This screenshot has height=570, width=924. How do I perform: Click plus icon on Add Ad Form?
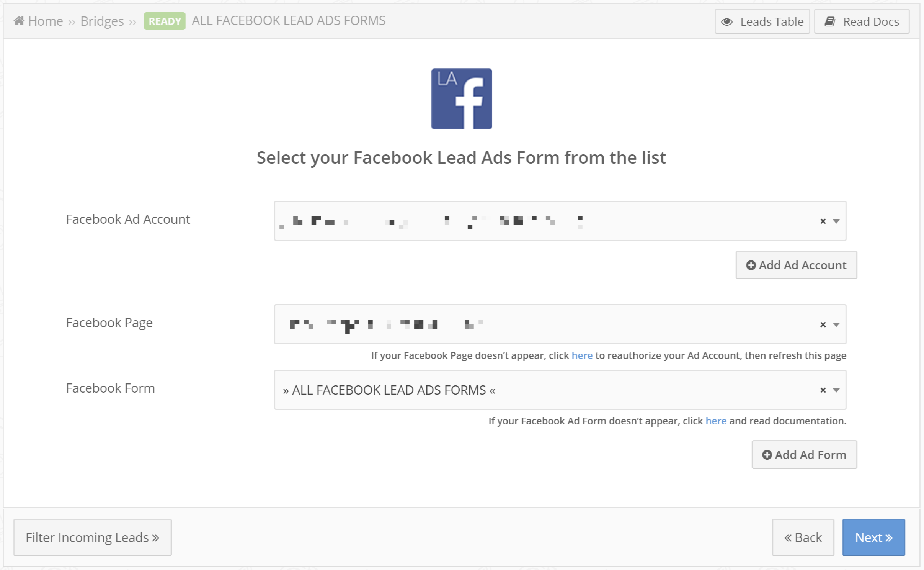767,455
